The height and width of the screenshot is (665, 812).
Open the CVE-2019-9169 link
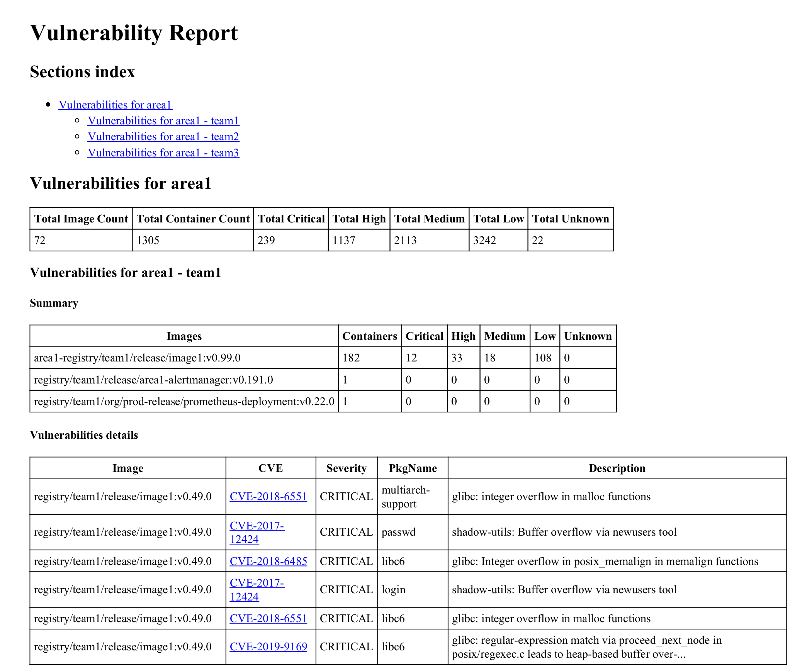point(268,646)
